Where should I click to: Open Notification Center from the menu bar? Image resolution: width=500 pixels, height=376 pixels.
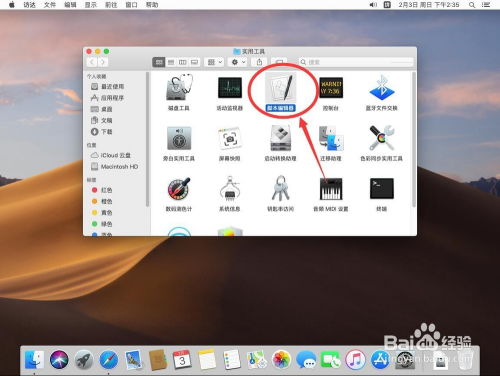click(x=486, y=5)
